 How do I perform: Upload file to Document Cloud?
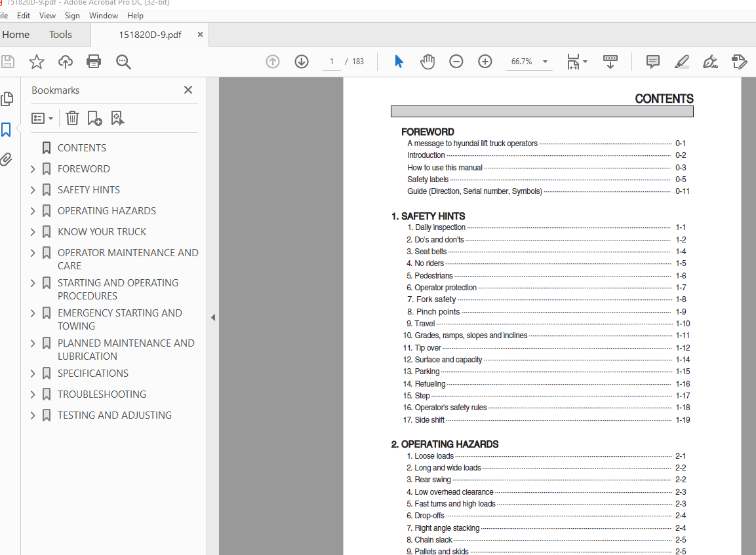66,62
